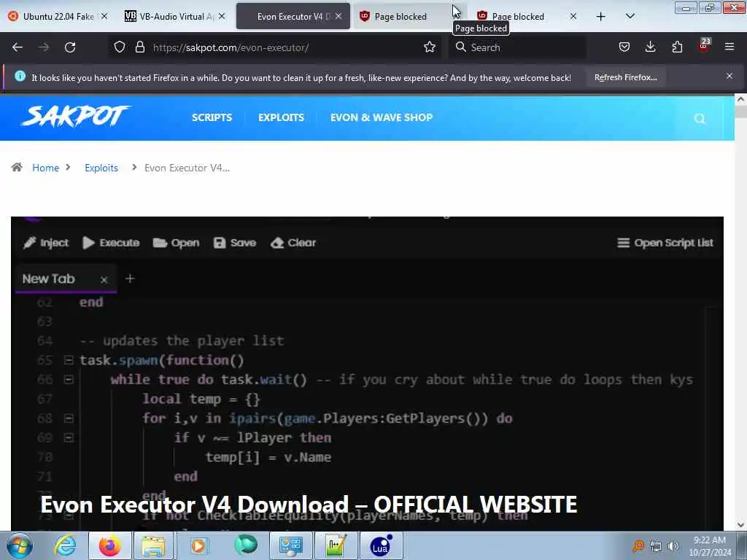Click the Refresh Firefox button
The image size is (747, 560).
[x=625, y=77]
